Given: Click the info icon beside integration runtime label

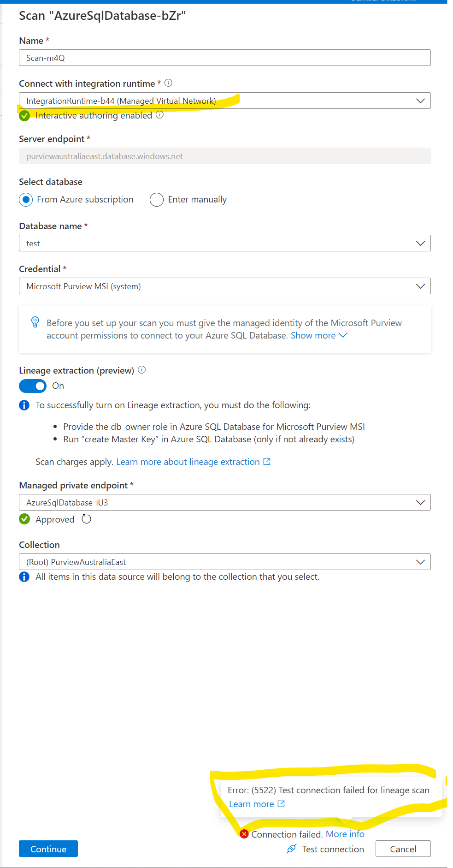Looking at the screenshot, I should pyautogui.click(x=168, y=83).
